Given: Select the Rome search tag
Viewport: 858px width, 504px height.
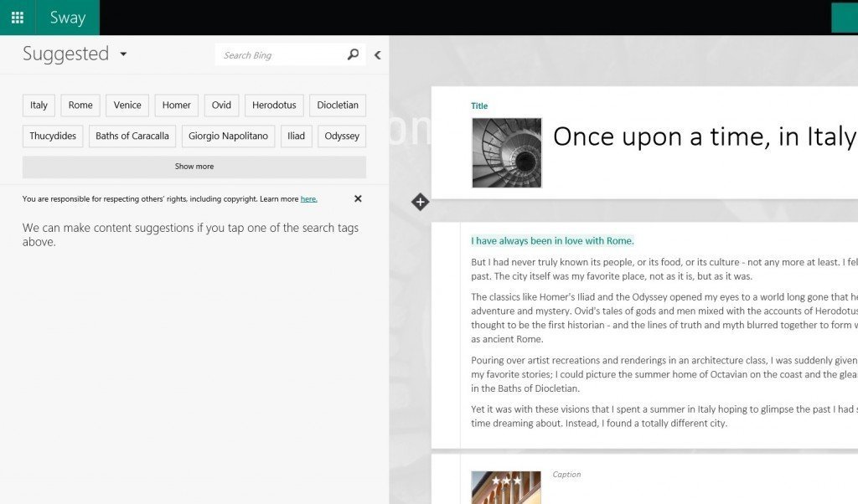Looking at the screenshot, I should point(80,105).
